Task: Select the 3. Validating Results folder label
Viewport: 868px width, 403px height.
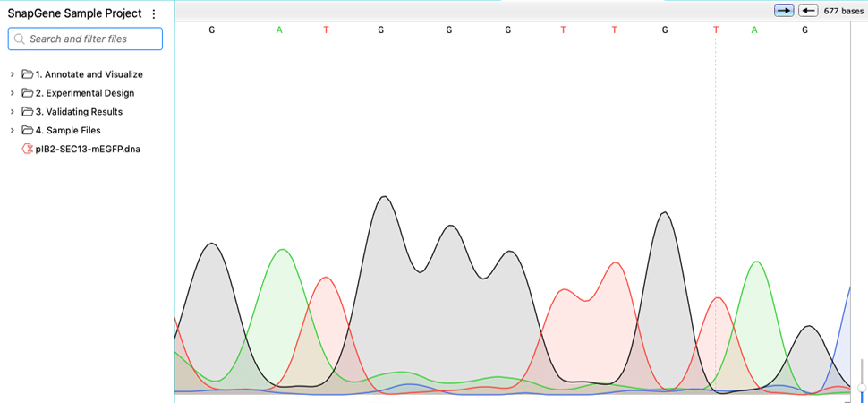Action: click(x=79, y=112)
